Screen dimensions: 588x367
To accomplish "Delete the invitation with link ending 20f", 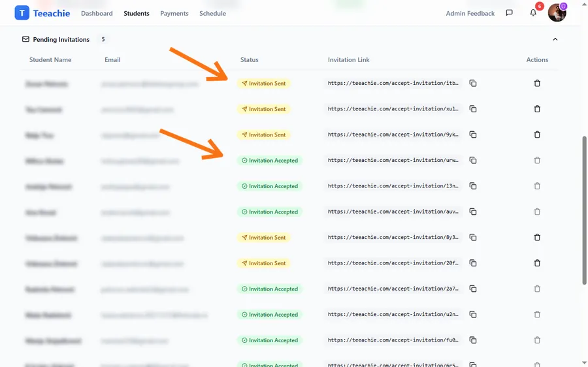I will pyautogui.click(x=537, y=263).
